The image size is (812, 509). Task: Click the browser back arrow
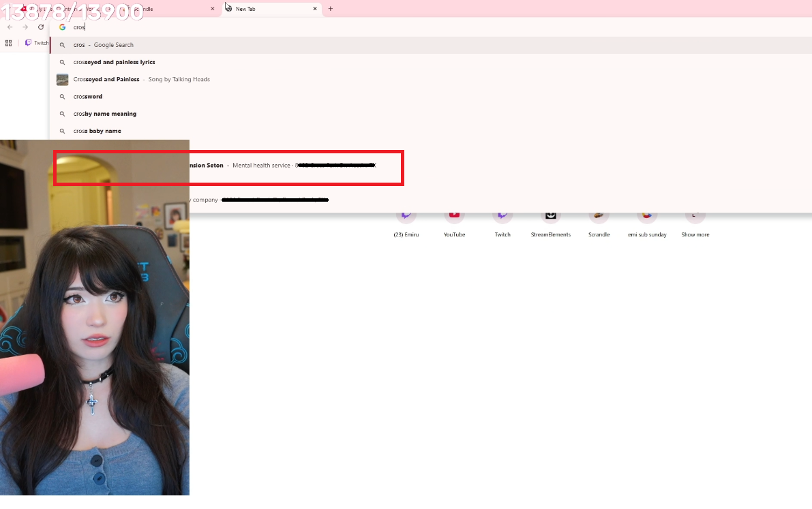pyautogui.click(x=10, y=27)
